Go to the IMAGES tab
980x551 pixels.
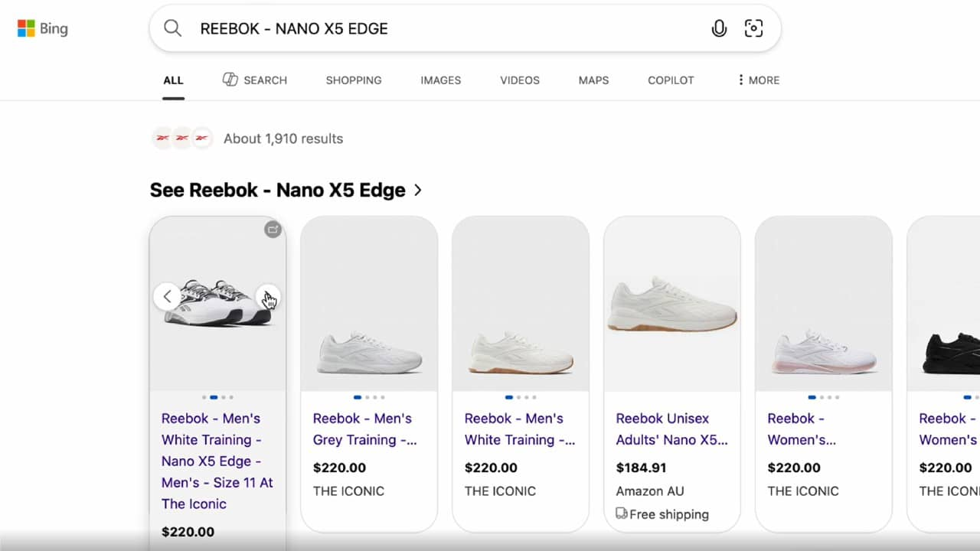(441, 80)
